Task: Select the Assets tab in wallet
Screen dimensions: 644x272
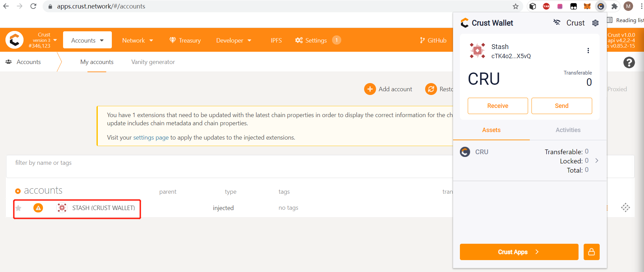Action: (491, 130)
